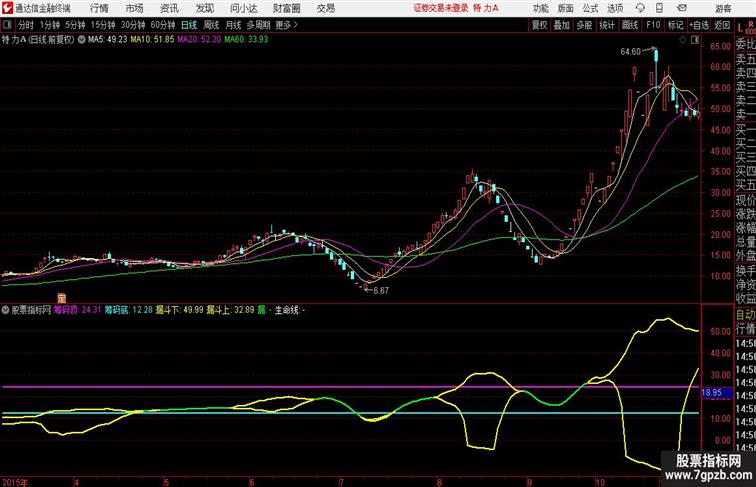Open the 问小达 menu
The height and width of the screenshot is (487, 756).
[x=243, y=8]
